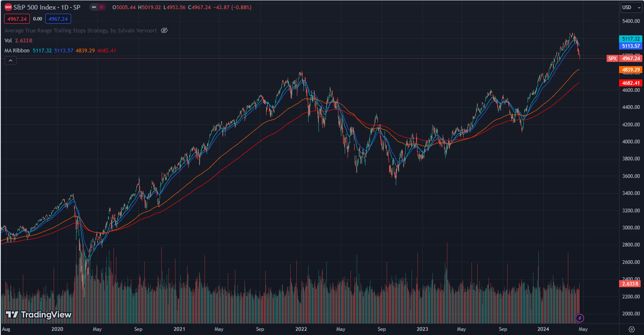Image resolution: width=644 pixels, height=335 pixels.
Task: Click the 5400.00 price scale label
Action: tap(631, 21)
